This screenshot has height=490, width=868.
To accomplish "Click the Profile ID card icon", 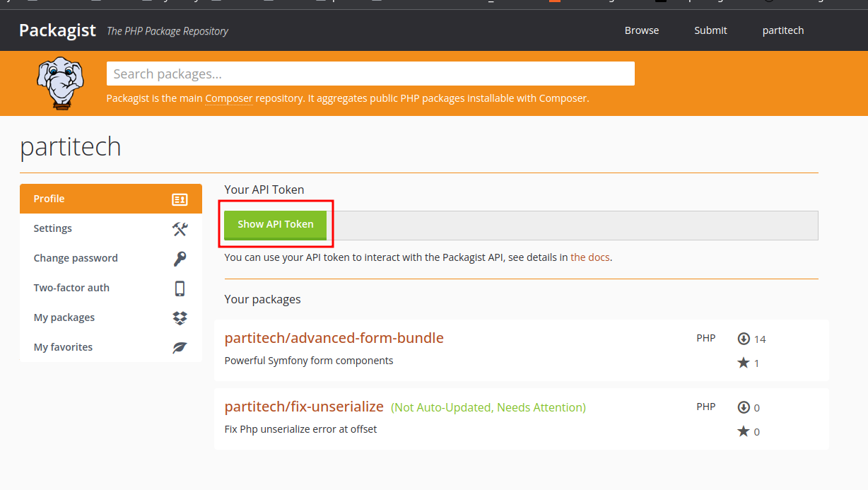I will coord(180,199).
